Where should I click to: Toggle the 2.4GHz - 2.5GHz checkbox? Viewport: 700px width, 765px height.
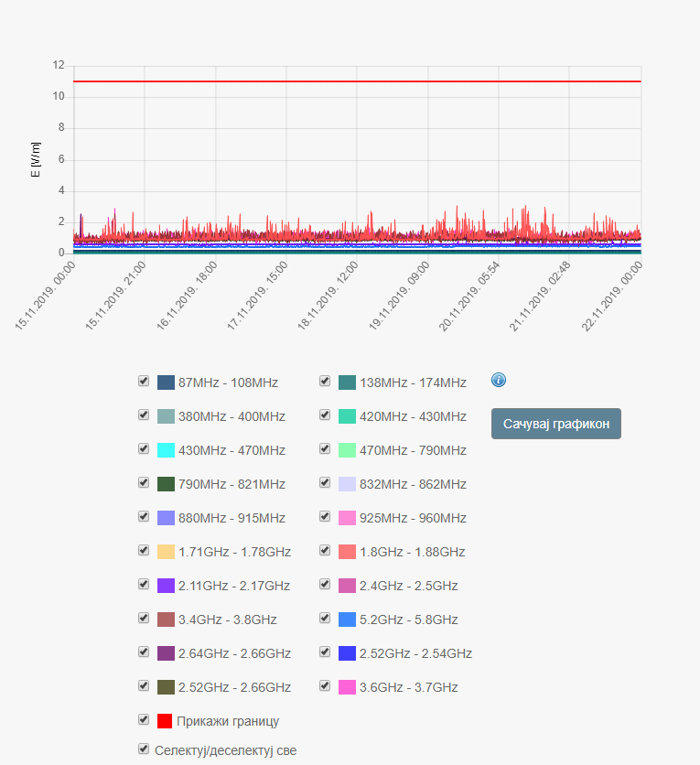(325, 585)
